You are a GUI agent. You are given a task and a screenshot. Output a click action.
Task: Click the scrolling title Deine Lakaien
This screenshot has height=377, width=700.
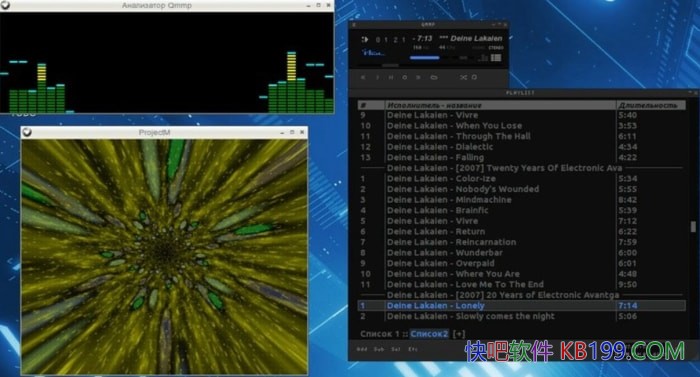[x=471, y=38]
